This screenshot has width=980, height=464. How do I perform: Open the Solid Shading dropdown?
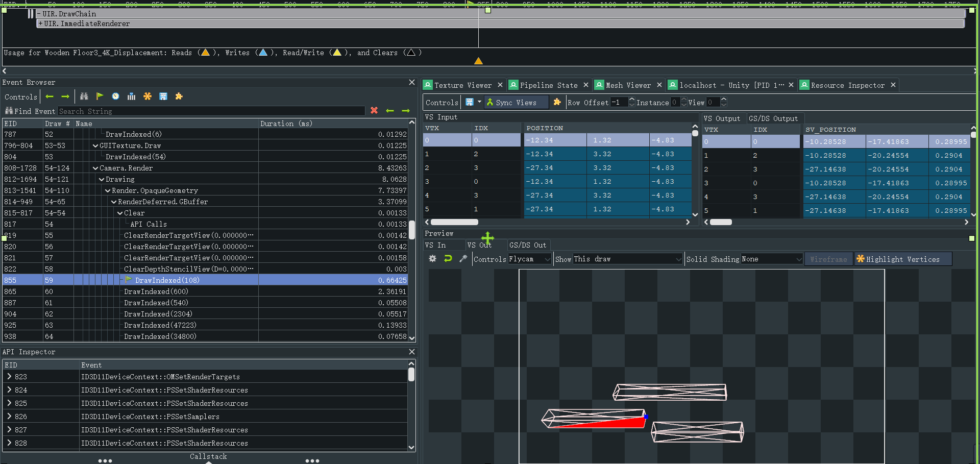[771, 259]
